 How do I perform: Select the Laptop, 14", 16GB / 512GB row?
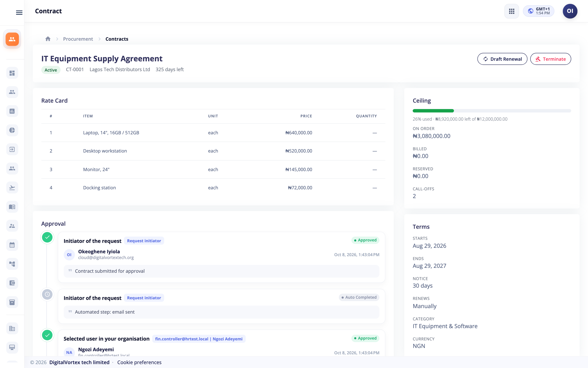click(213, 133)
